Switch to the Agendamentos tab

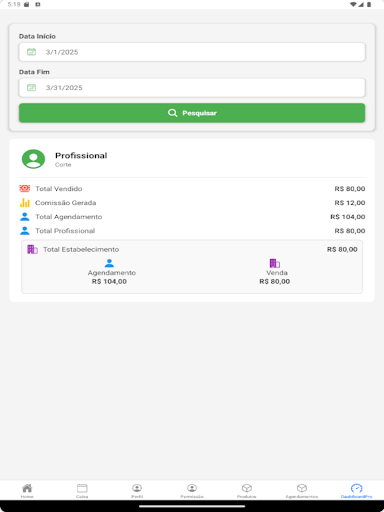click(x=302, y=491)
